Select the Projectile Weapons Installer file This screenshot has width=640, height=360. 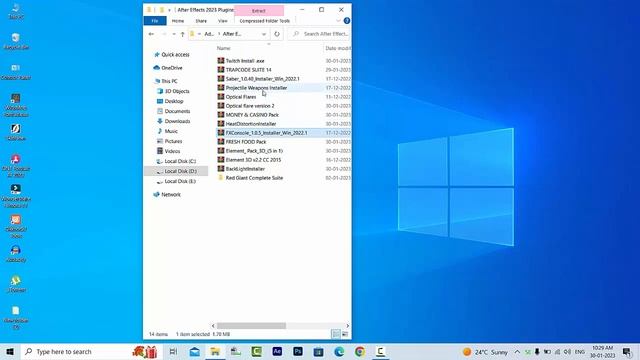(x=256, y=88)
